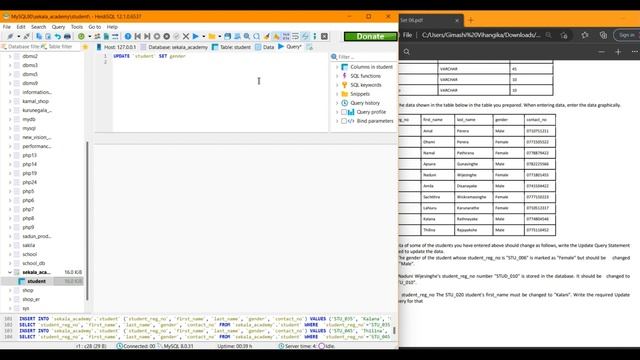Open the run query dropdown arrow

(203, 36)
